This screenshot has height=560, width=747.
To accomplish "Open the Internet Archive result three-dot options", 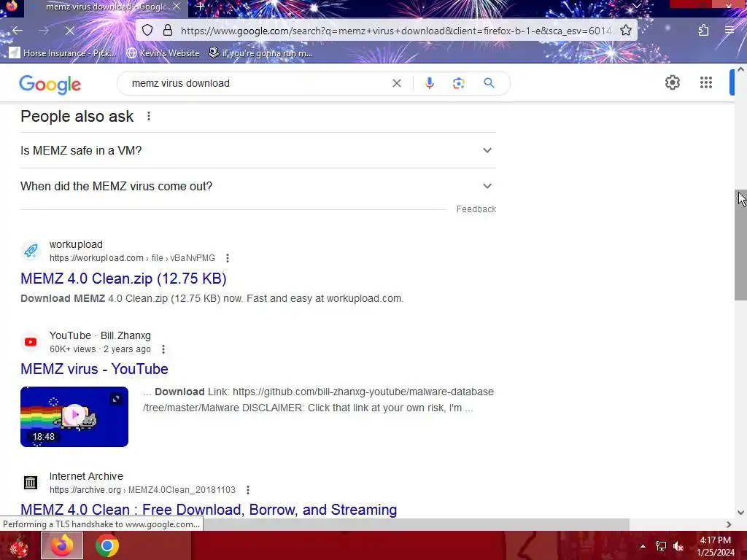I will (x=248, y=490).
